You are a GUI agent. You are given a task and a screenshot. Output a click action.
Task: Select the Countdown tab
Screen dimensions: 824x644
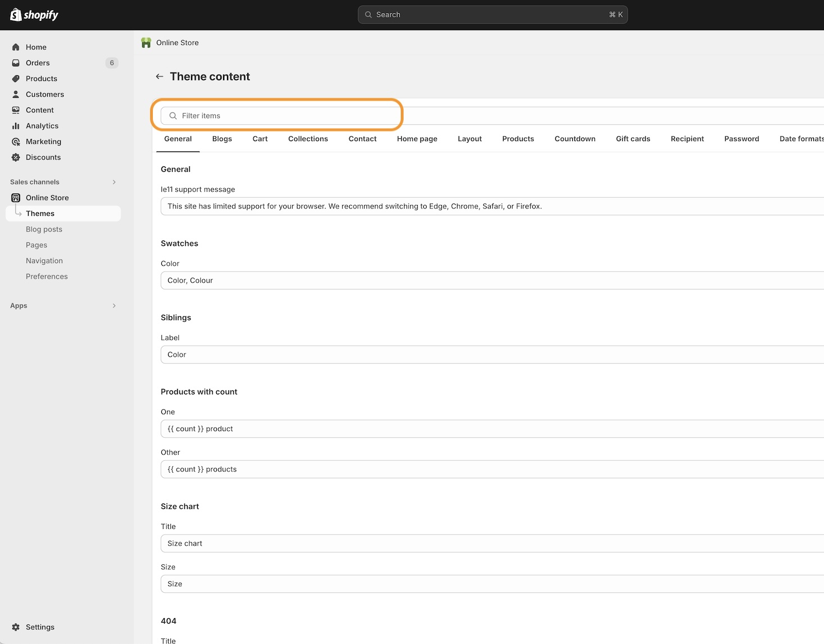point(574,139)
